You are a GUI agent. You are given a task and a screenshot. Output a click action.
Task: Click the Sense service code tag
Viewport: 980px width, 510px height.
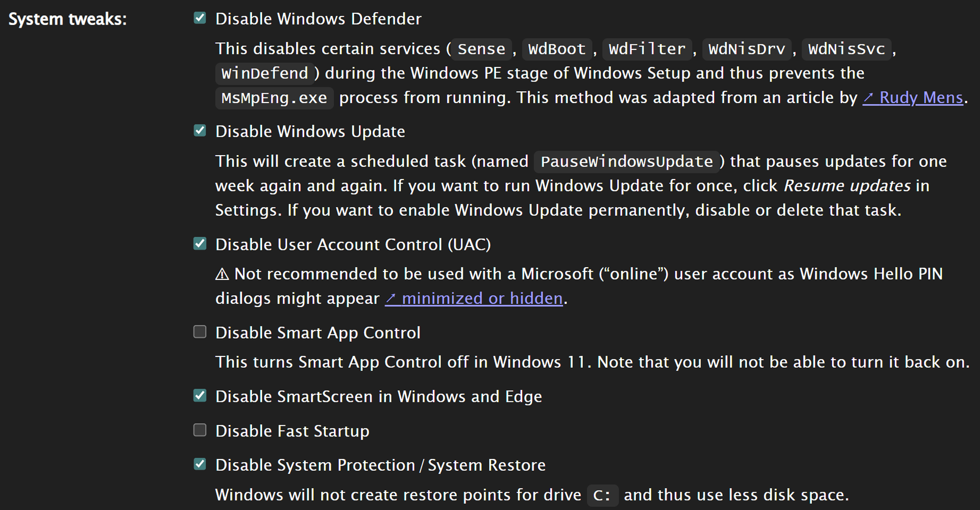coord(481,49)
